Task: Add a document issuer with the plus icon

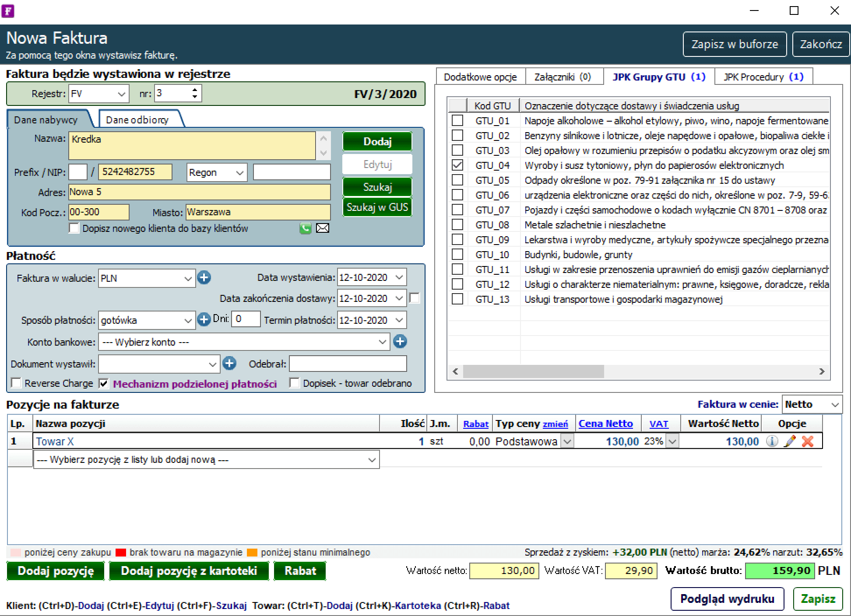Action: (x=229, y=363)
